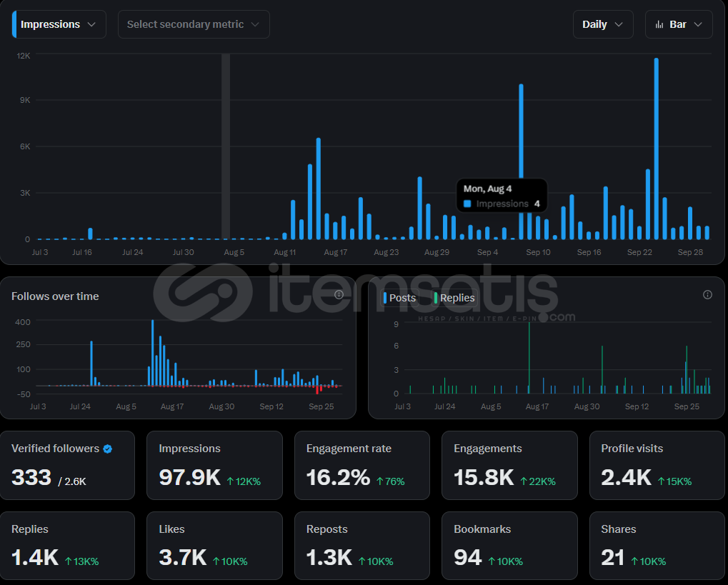728x585 pixels.
Task: Toggle the Replies legend in the chart
Action: click(x=454, y=298)
